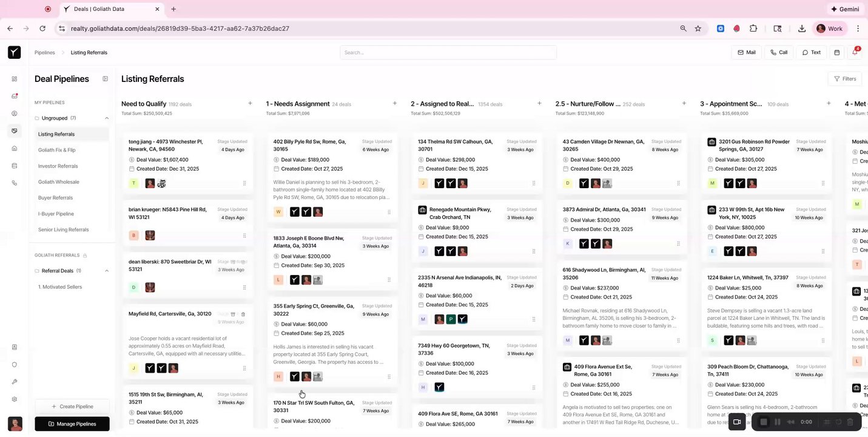The image size is (868, 437).
Task: Click Chrome bookmark star icon
Action: click(698, 29)
